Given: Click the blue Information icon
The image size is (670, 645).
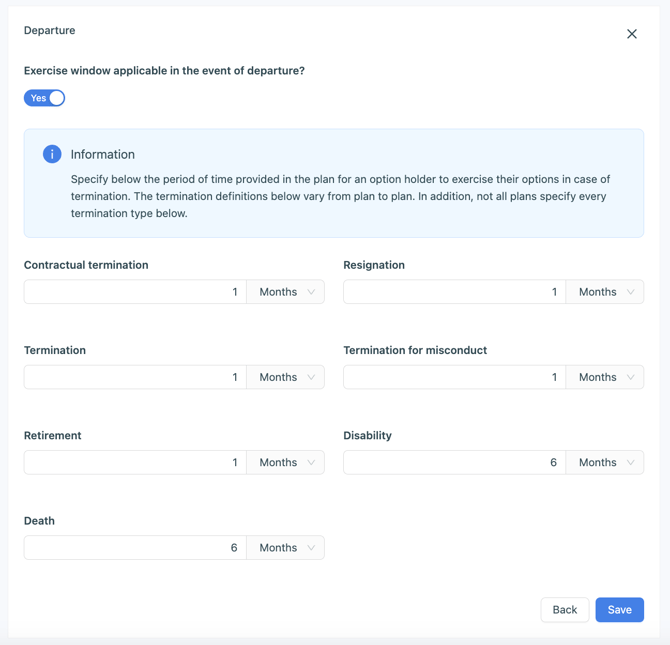Looking at the screenshot, I should (52, 154).
